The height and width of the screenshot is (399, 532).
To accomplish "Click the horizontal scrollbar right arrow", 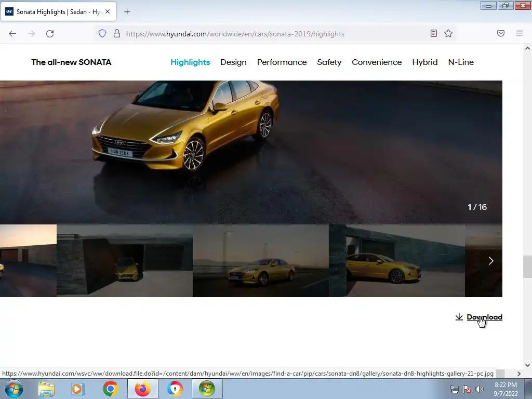I will [x=519, y=374].
